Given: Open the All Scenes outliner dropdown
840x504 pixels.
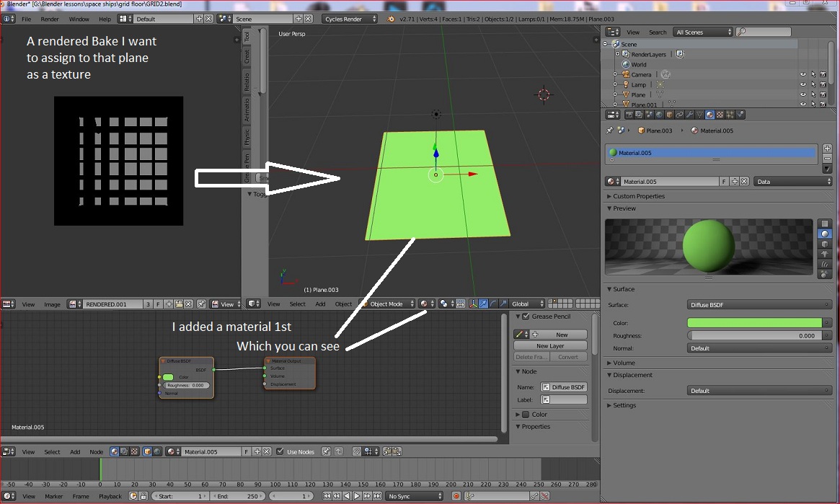Looking at the screenshot, I should pos(703,32).
